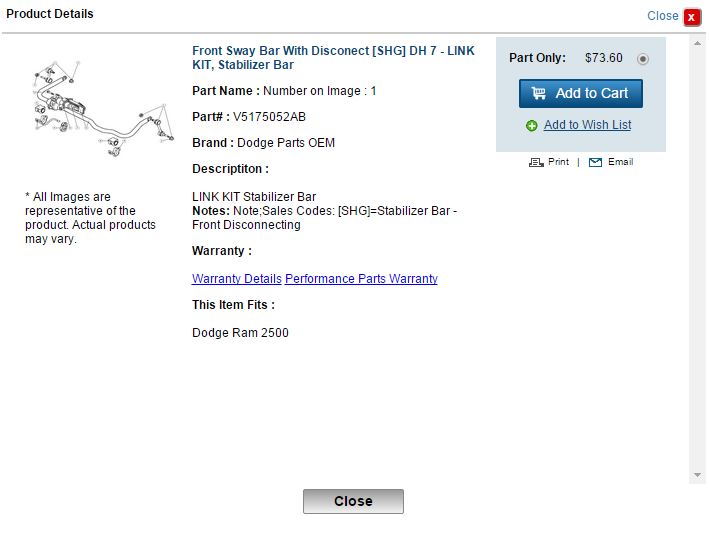Click the Email link

click(620, 162)
